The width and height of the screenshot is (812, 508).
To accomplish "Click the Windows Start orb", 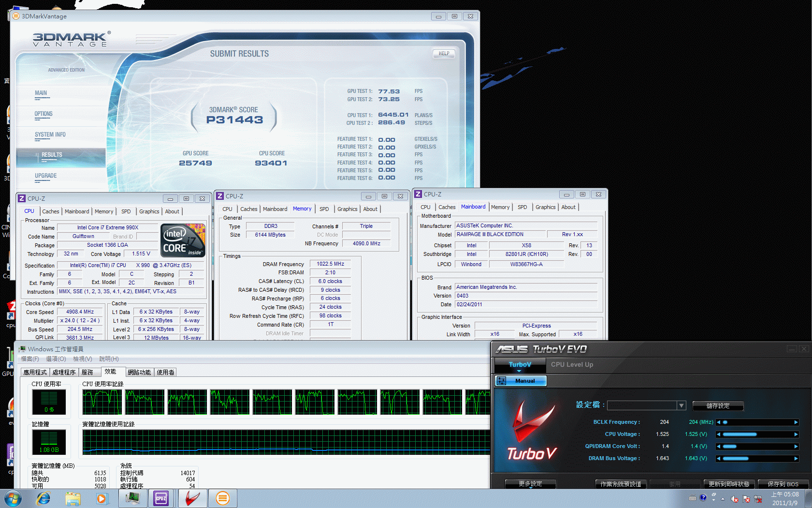I will click(12, 498).
